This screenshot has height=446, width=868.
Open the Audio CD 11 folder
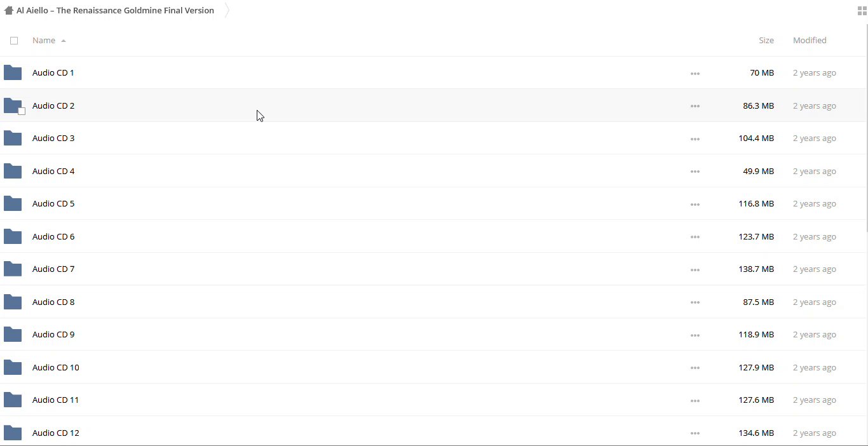click(x=55, y=400)
